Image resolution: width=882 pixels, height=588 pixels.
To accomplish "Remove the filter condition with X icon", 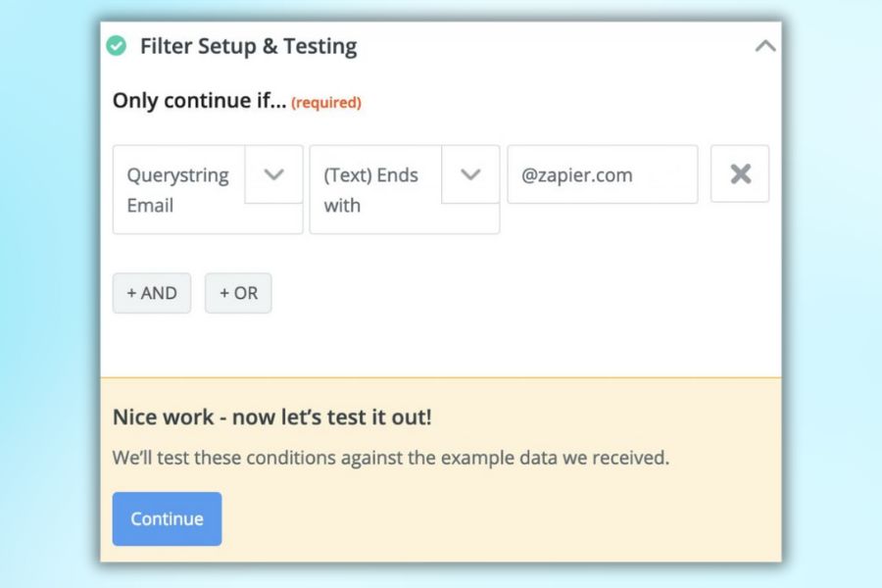I will [740, 174].
